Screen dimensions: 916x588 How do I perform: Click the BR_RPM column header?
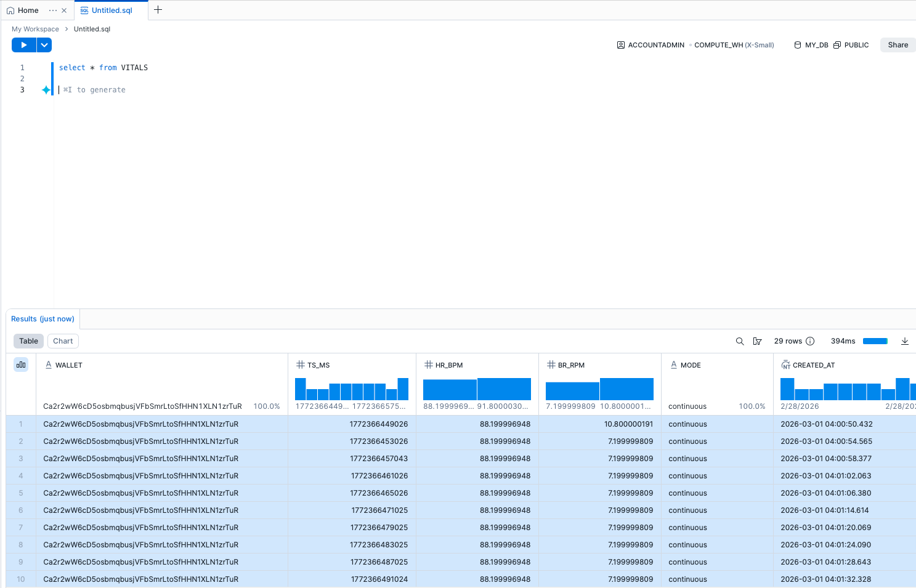pyautogui.click(x=571, y=365)
